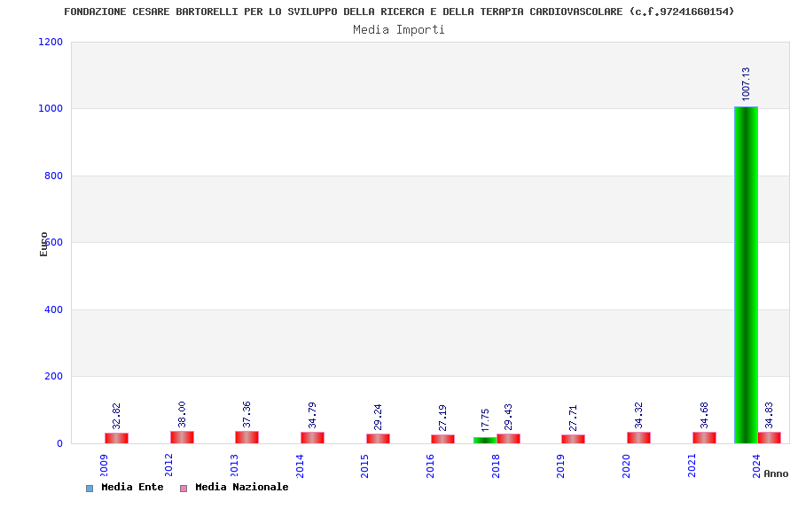Click the red bar labeled 34.79
The width and height of the screenshot is (798, 532).
(312, 438)
